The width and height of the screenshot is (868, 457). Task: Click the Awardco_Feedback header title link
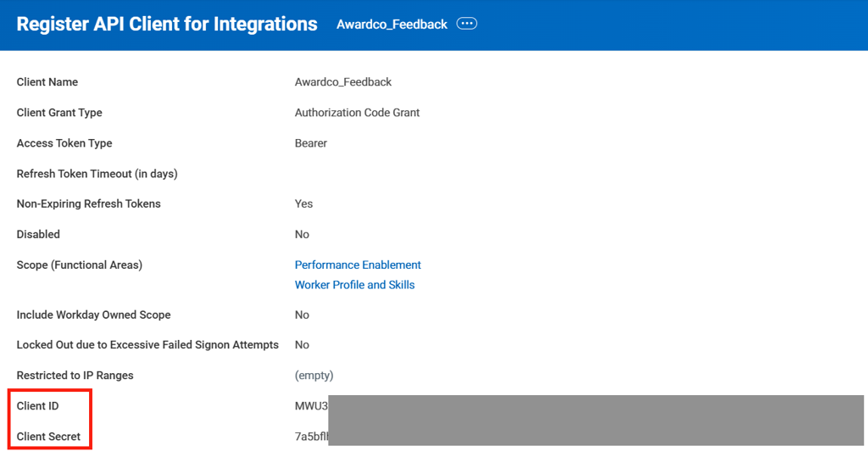(392, 25)
